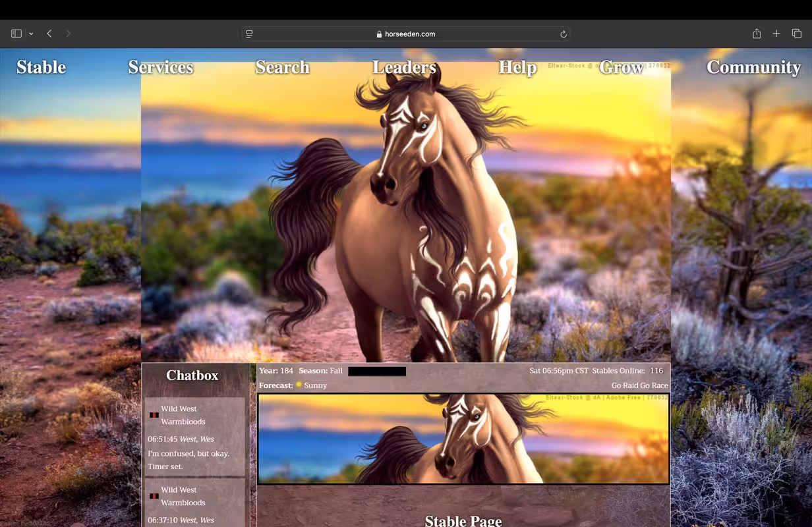Viewport: 812px width, 527px height.
Task: Click the message "I'm confused, but okay."
Action: pyautogui.click(x=189, y=453)
